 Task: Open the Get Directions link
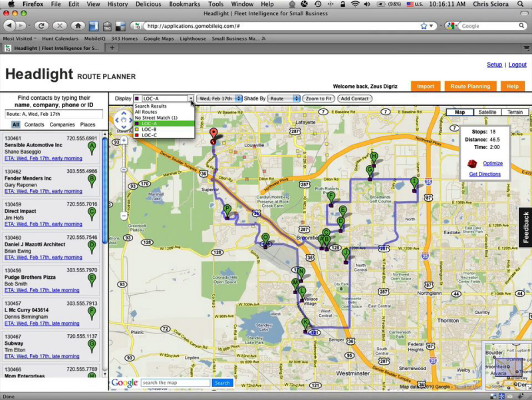(x=484, y=174)
